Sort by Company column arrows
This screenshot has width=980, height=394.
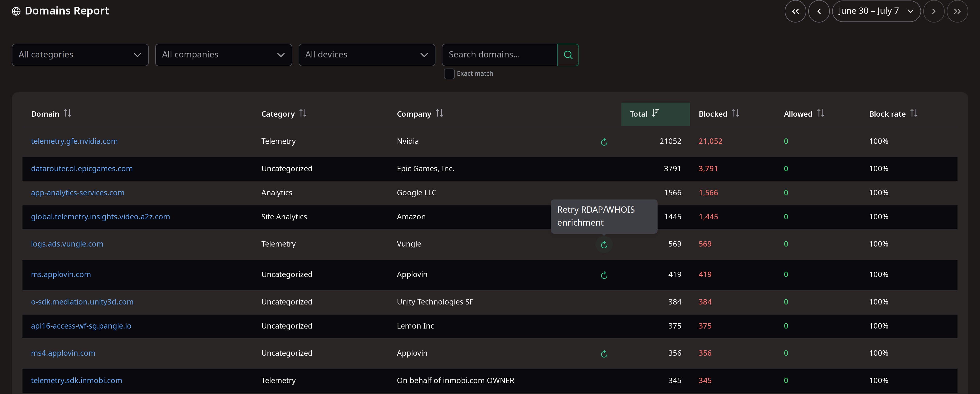click(439, 113)
